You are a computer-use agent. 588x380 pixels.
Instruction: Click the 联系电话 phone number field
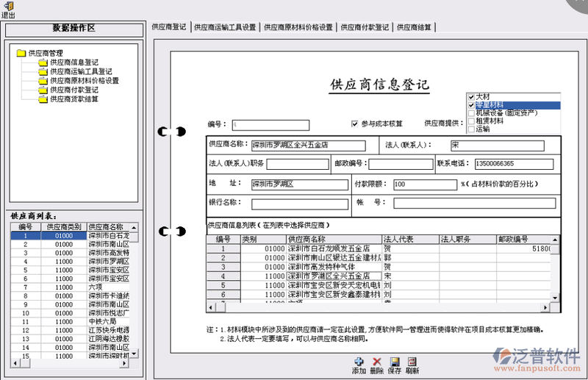tap(512, 163)
